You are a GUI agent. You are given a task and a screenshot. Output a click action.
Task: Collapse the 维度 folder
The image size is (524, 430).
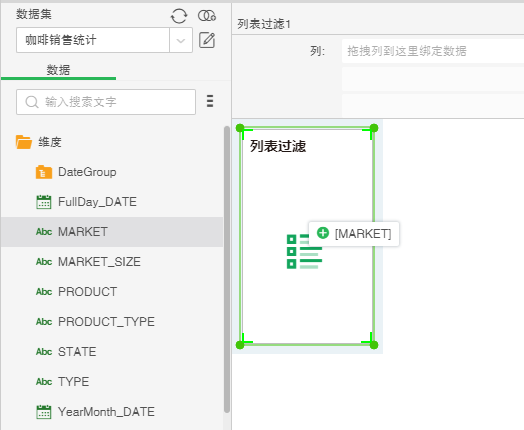24,142
